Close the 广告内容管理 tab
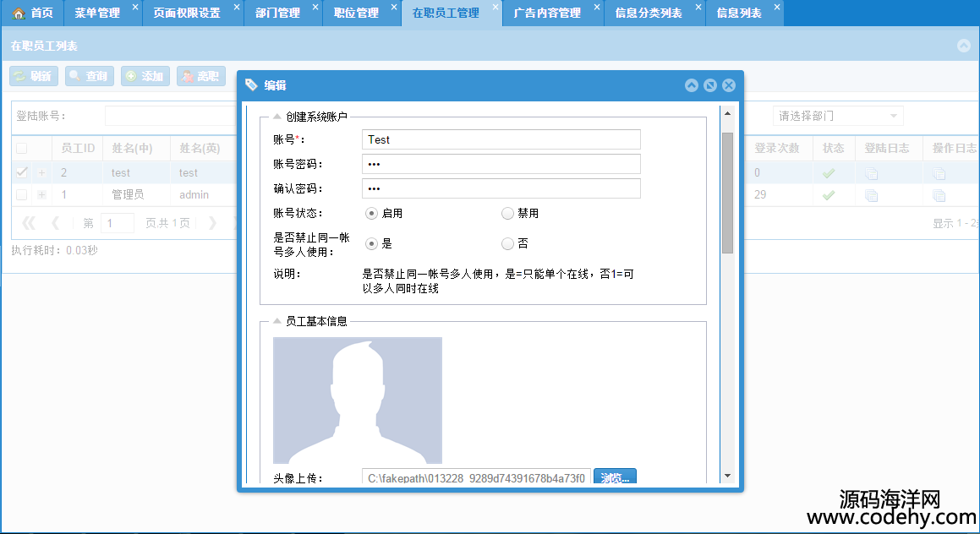980x534 pixels. pos(597,7)
